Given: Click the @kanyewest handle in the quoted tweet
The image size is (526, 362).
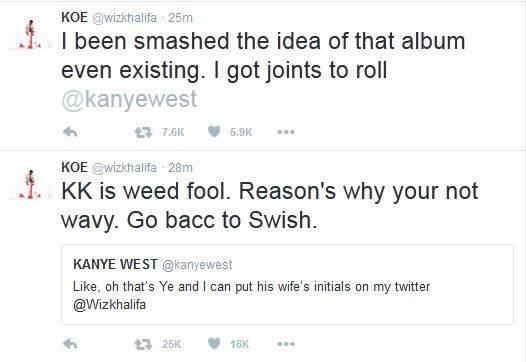Looking at the screenshot, I should point(197,265).
